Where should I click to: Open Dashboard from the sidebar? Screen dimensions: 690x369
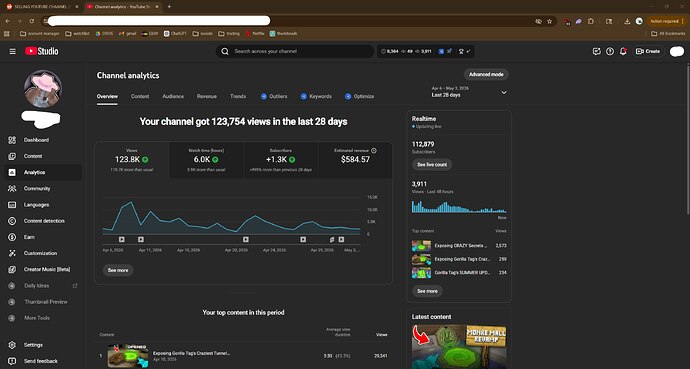(36, 140)
